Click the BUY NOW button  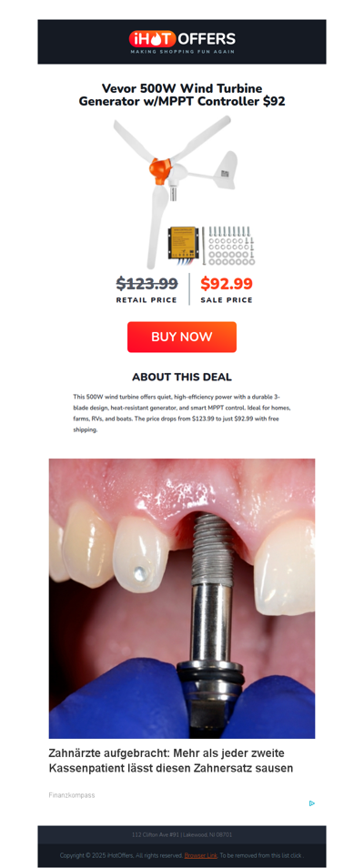point(182,337)
